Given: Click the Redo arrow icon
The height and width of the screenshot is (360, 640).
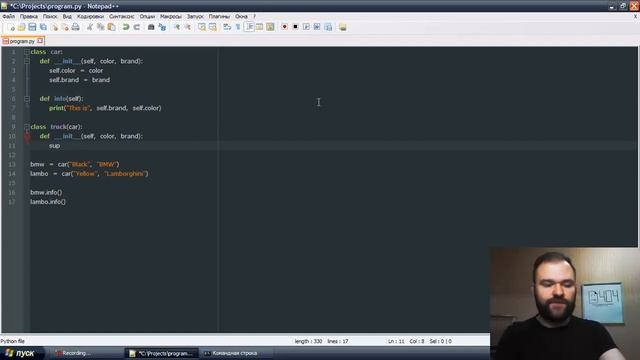Looking at the screenshot, I should coord(137,27).
